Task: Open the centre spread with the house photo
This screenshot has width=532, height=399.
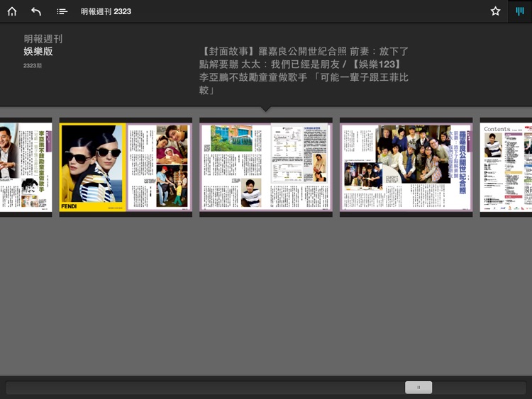Action: click(266, 167)
